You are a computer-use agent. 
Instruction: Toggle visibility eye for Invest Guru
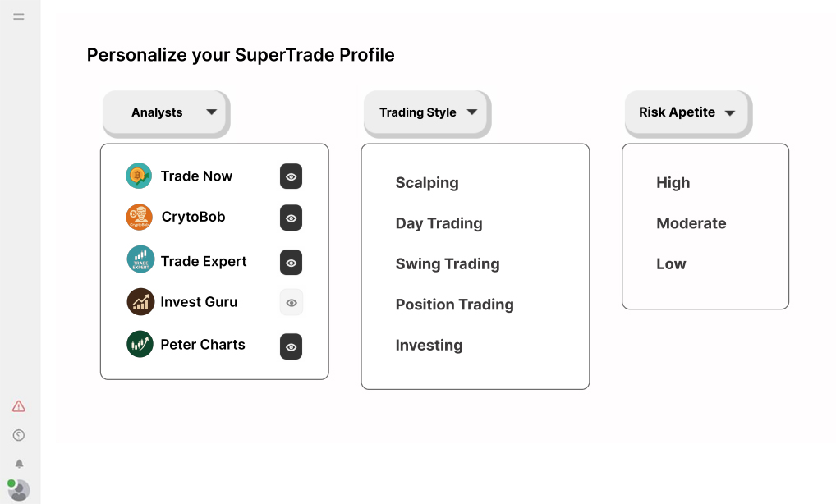click(291, 303)
